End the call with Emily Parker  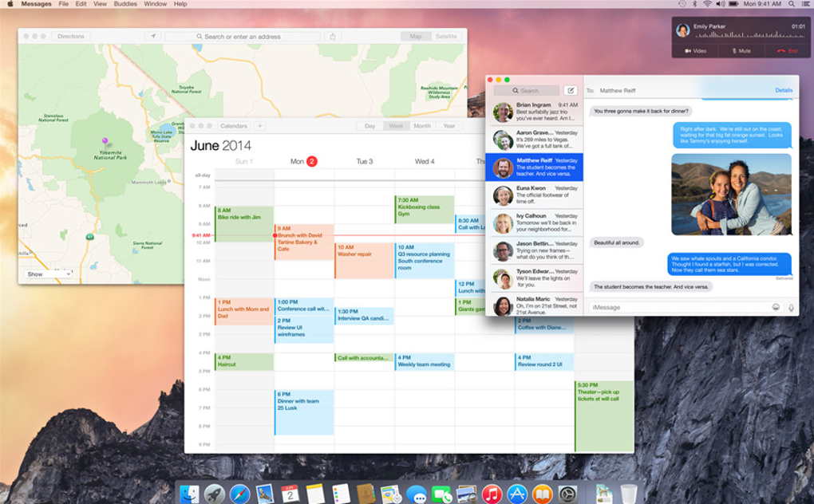(x=787, y=51)
